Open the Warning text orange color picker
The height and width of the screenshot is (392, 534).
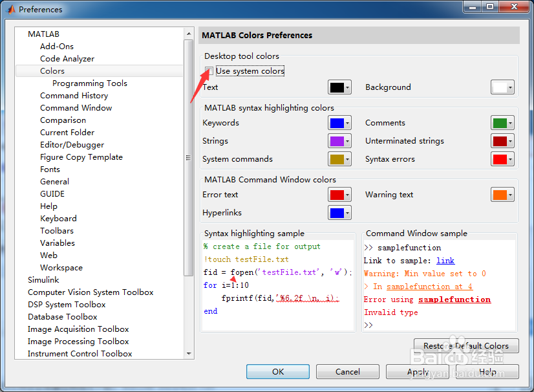click(502, 195)
